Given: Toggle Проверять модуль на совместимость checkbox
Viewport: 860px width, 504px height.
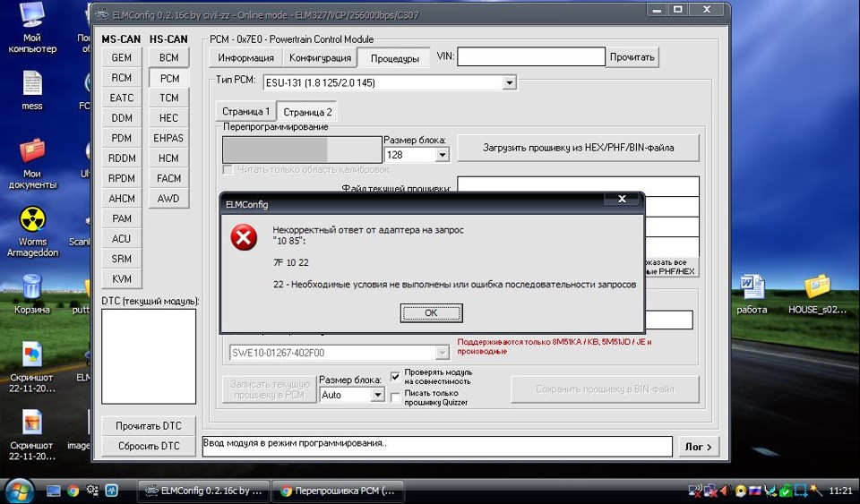Looking at the screenshot, I should pyautogui.click(x=395, y=376).
